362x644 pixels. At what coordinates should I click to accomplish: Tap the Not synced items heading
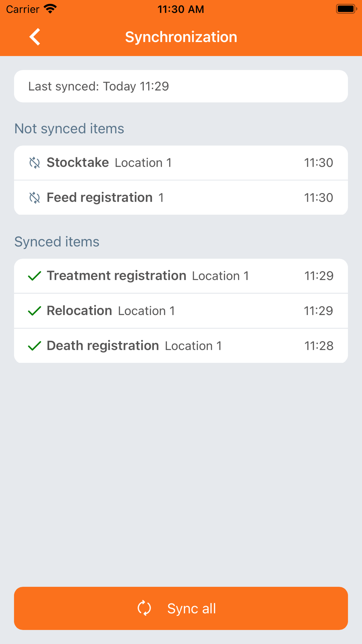pyautogui.click(x=69, y=129)
